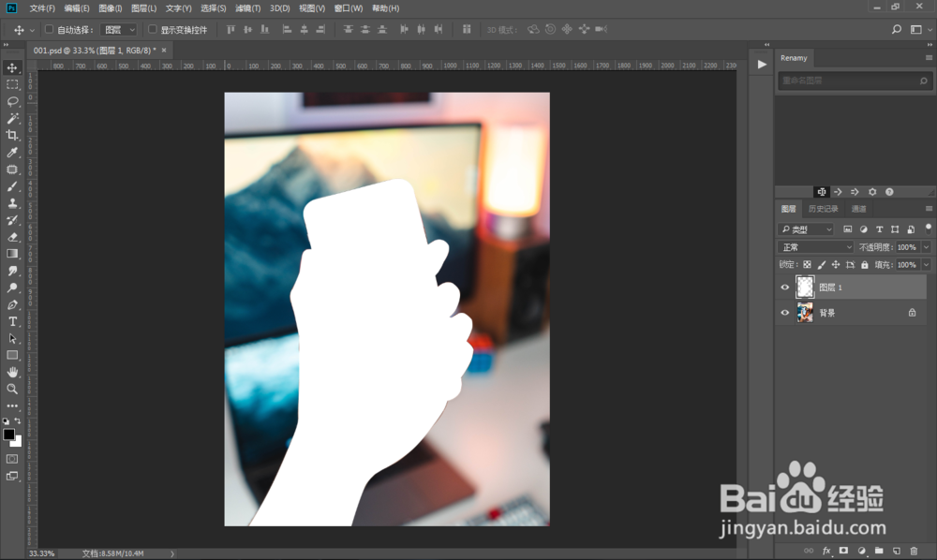The image size is (937, 560).
Task: Select the Move tool in the toolbox
Action: [x=12, y=67]
